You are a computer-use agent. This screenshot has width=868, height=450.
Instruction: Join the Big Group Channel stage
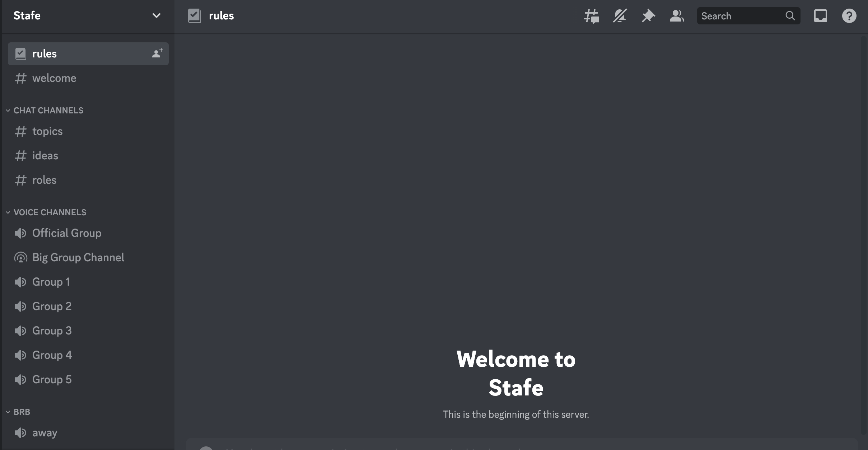pos(78,257)
